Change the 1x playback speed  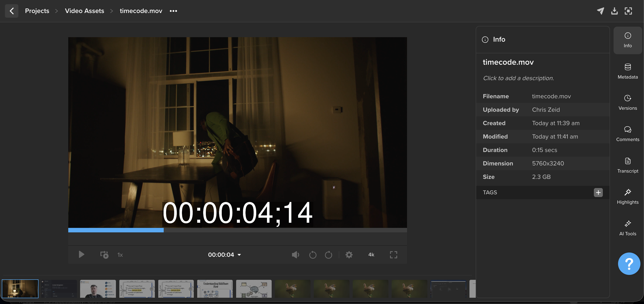click(x=120, y=255)
